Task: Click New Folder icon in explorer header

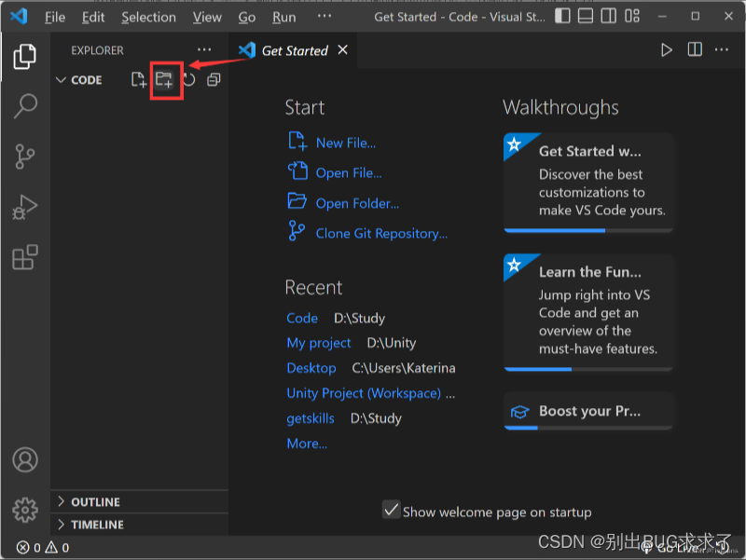Action: point(165,79)
